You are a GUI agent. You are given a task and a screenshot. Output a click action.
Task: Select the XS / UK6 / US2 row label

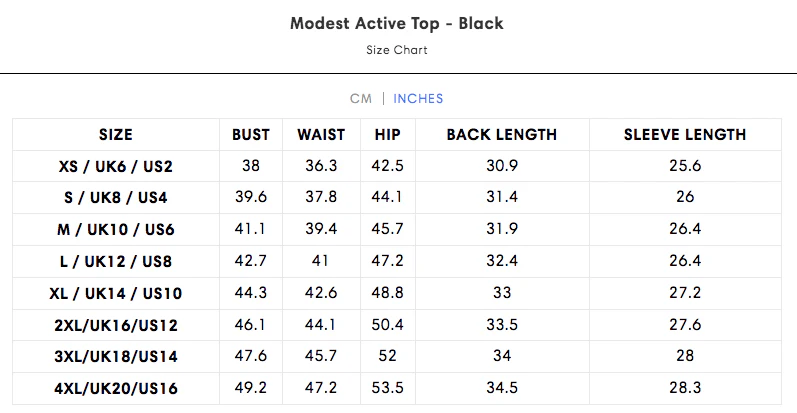point(116,166)
